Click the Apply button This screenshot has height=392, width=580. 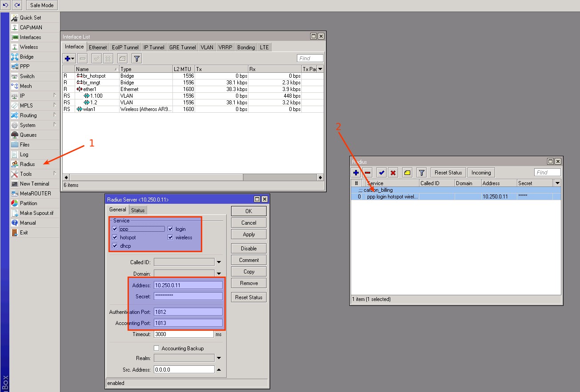(248, 234)
